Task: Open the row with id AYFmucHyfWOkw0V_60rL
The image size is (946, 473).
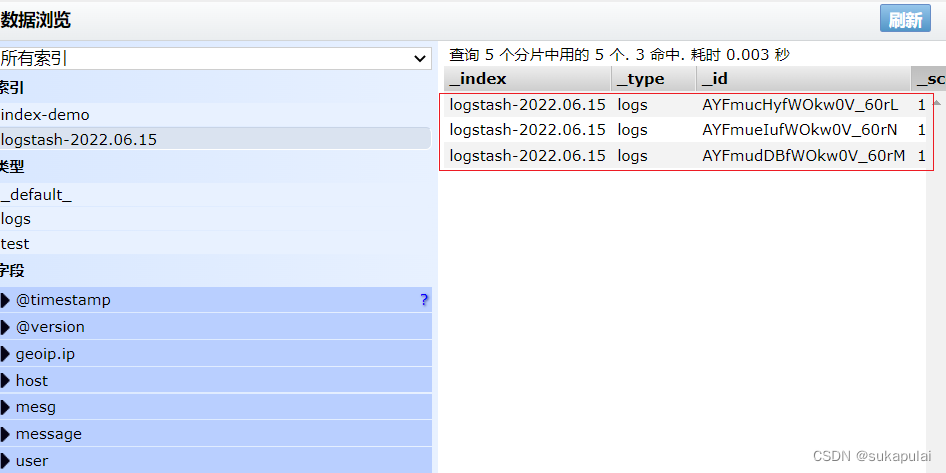Action: coord(685,105)
